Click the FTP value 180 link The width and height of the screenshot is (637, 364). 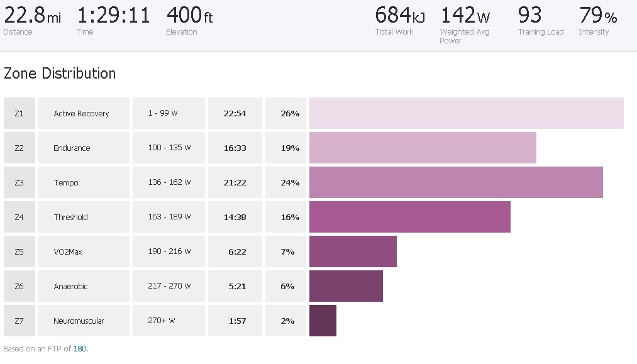point(80,348)
